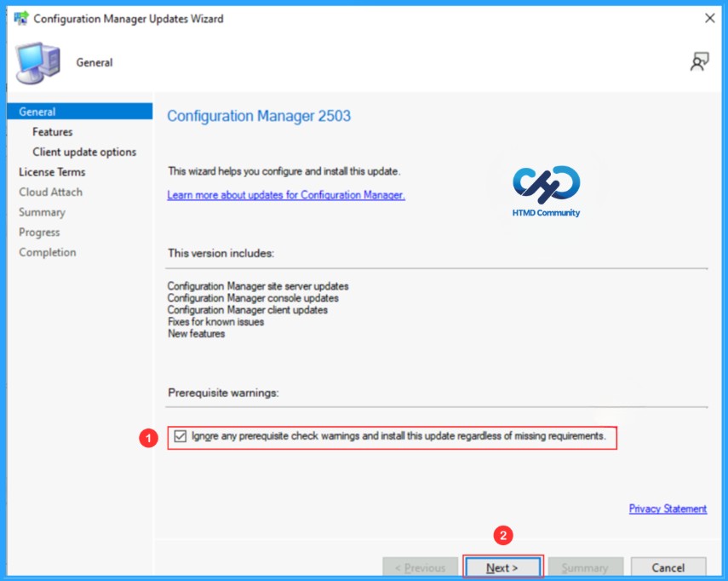The height and width of the screenshot is (581, 728).
Task: Click the Next button to proceed
Action: (x=502, y=567)
